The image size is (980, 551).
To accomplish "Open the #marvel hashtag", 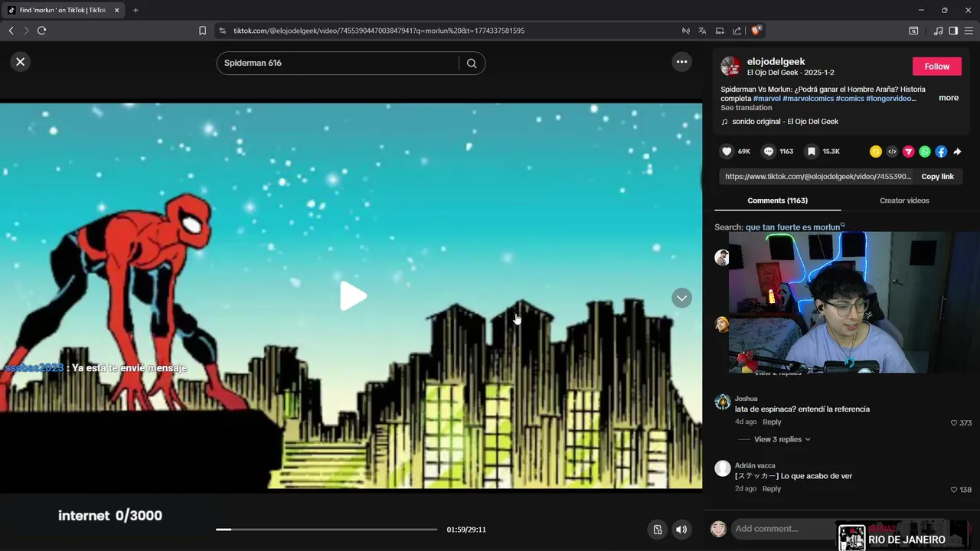I will pos(766,99).
